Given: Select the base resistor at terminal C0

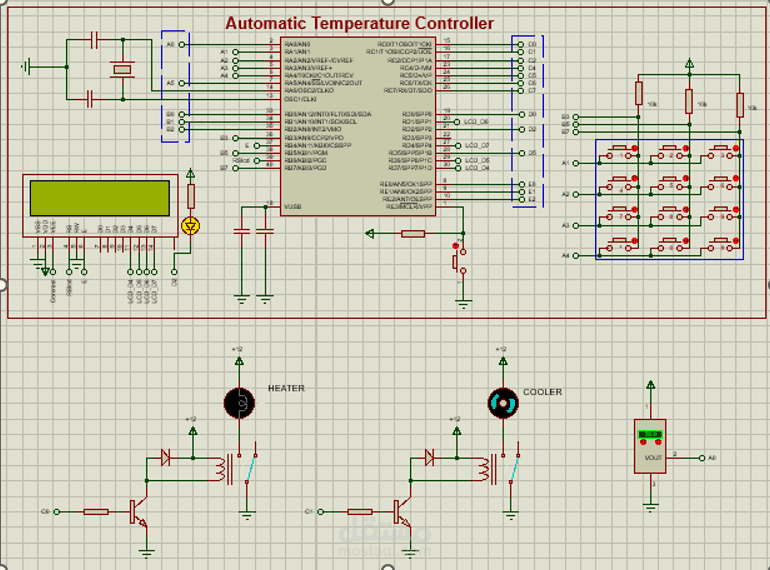Looking at the screenshot, I should (96, 512).
